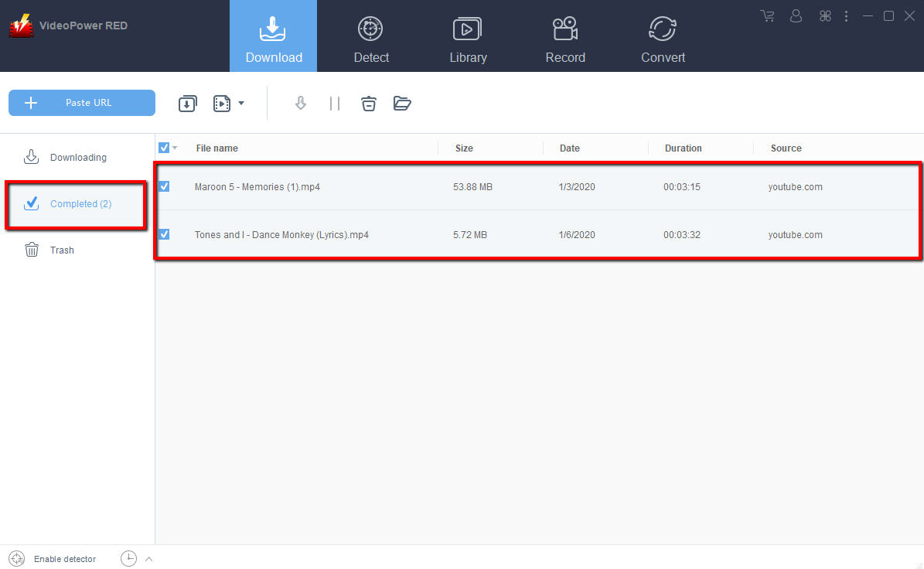The height and width of the screenshot is (569, 924).
Task: Expand the video format dropdown arrow
Action: pyautogui.click(x=241, y=104)
